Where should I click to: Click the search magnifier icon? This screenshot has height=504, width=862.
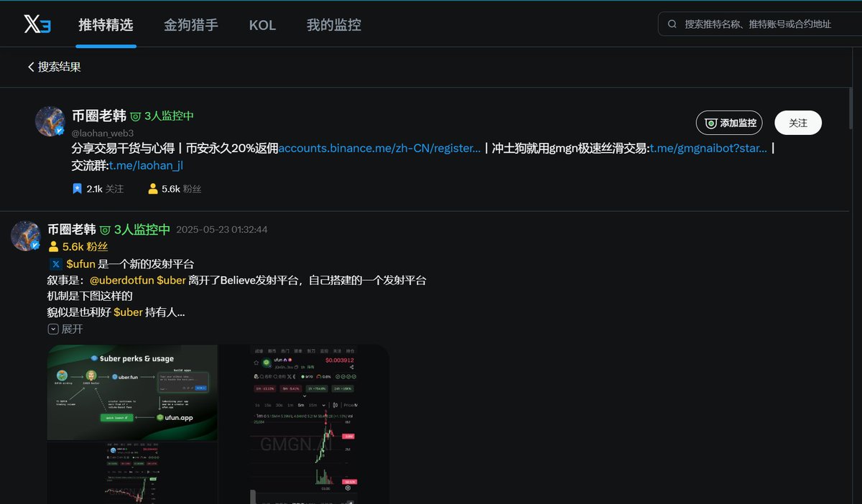click(672, 24)
